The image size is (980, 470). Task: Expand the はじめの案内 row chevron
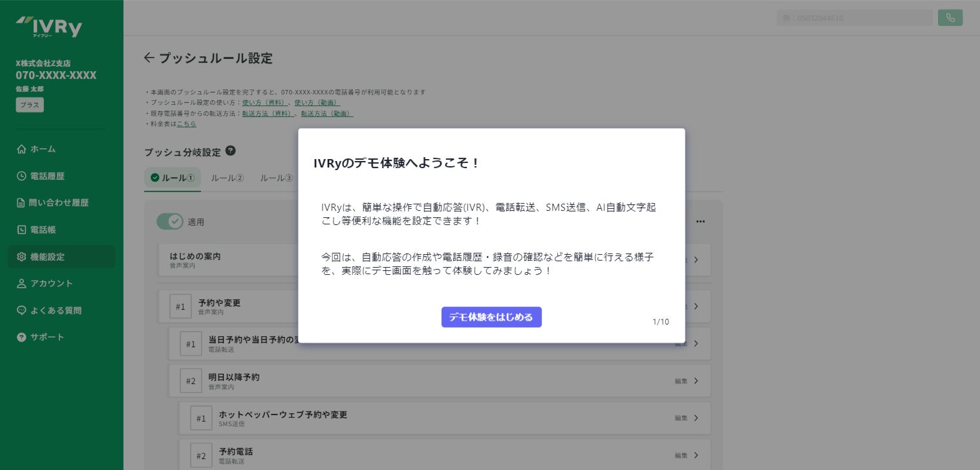pos(696,260)
